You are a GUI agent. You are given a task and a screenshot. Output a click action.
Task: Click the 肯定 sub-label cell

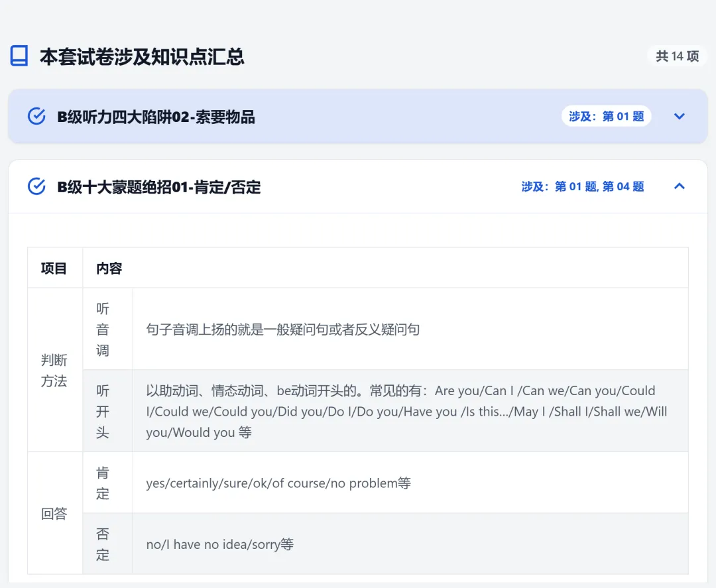pyautogui.click(x=108, y=483)
